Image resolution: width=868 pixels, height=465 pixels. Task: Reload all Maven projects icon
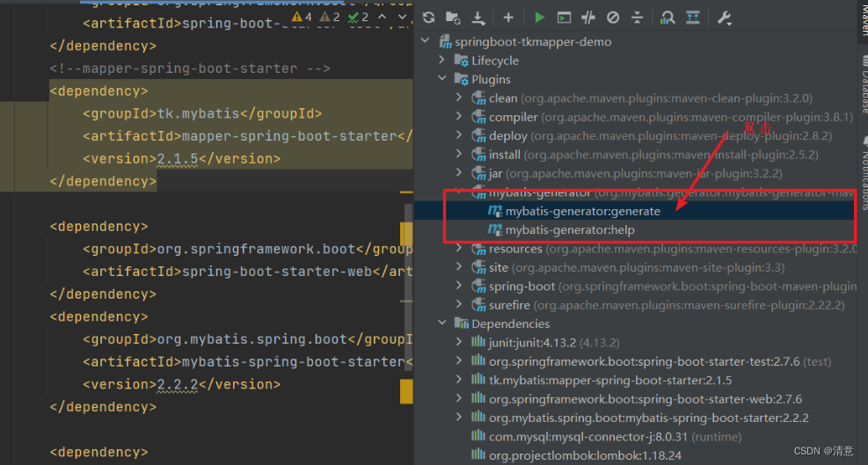click(428, 18)
